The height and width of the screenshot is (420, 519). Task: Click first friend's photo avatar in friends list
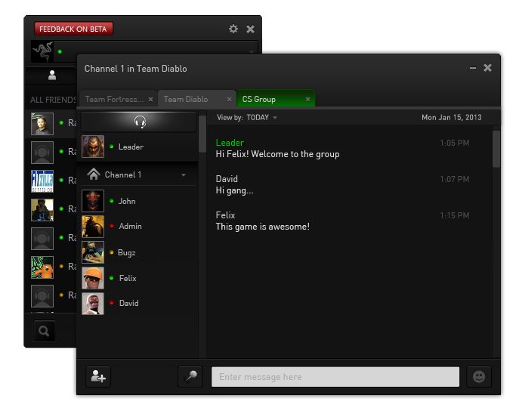42,124
